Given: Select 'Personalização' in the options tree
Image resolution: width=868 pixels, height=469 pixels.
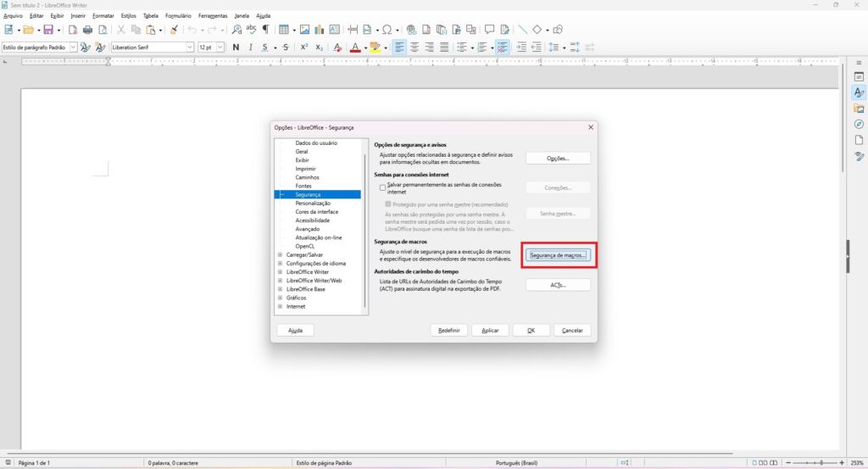Looking at the screenshot, I should coord(313,204).
